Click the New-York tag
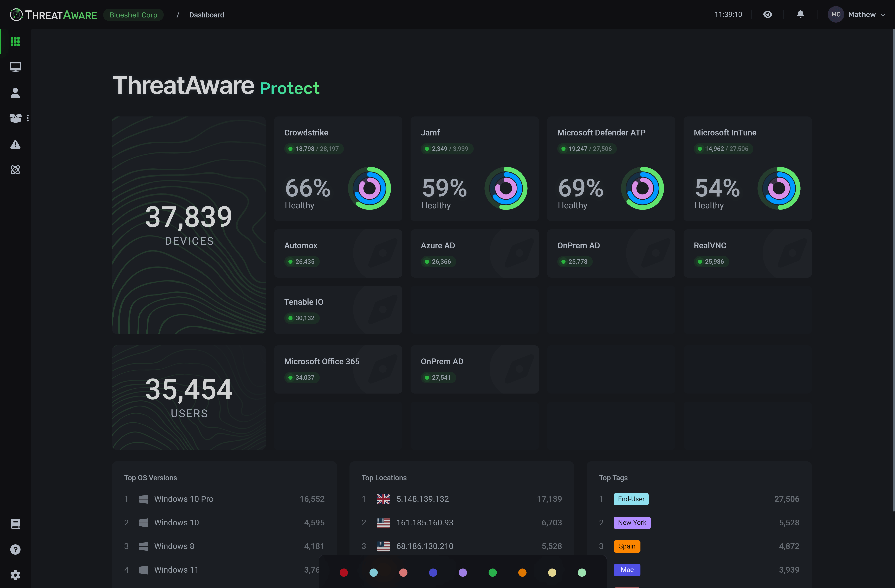The image size is (895, 588). [x=632, y=523]
